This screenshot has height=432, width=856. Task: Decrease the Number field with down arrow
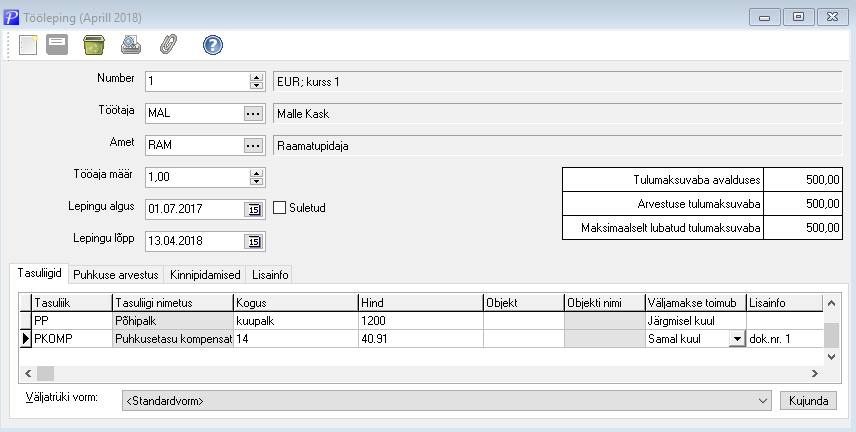click(256, 86)
